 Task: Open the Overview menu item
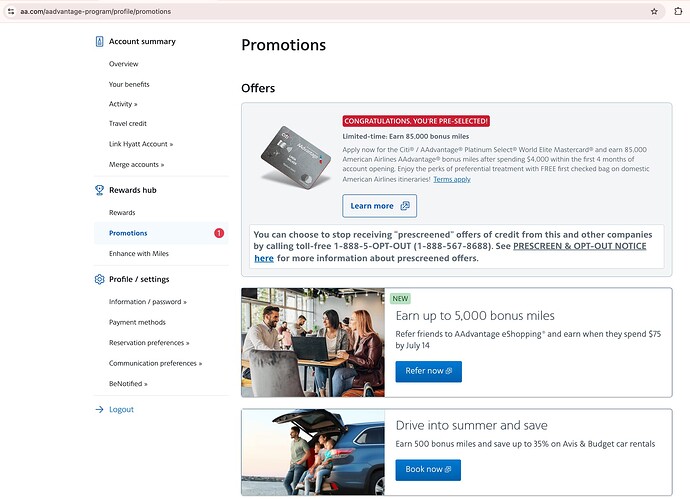coord(123,64)
